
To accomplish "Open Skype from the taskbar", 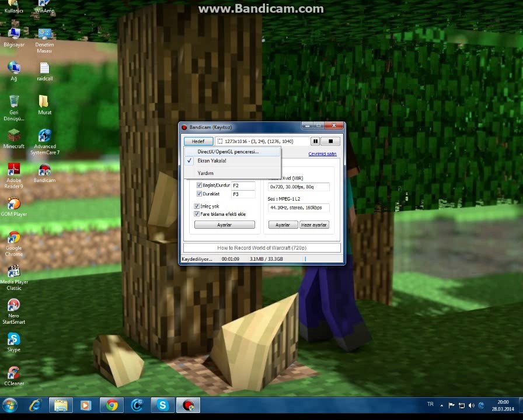I will pos(163,405).
